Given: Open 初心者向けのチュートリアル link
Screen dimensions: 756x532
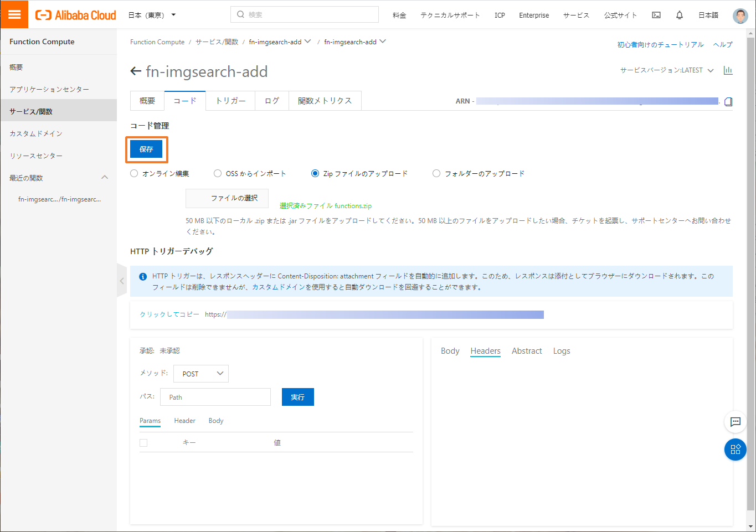Looking at the screenshot, I should (x=660, y=45).
